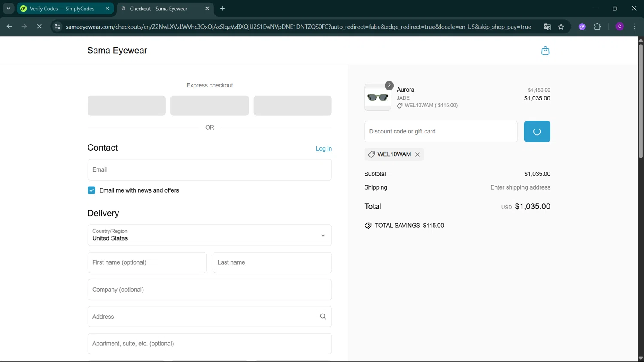Open the shopping bag cart icon
The width and height of the screenshot is (644, 362).
pyautogui.click(x=545, y=51)
